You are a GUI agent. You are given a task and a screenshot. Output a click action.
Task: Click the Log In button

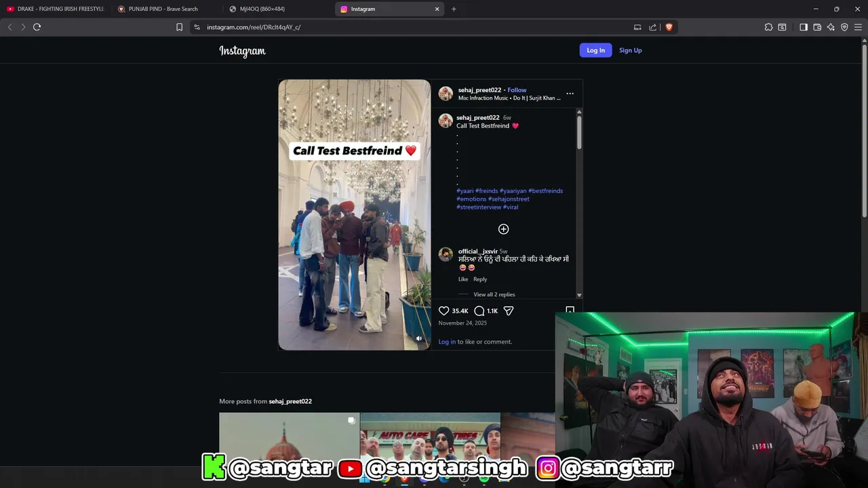point(595,50)
